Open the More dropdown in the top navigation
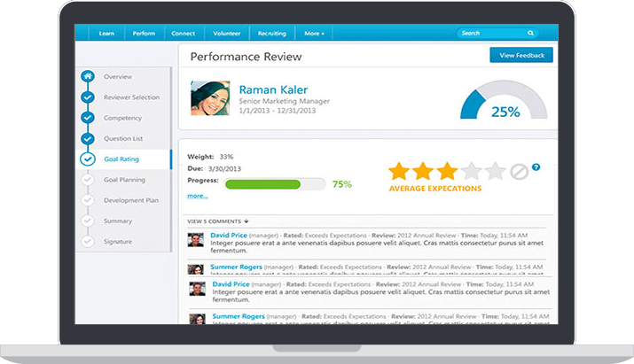This screenshot has width=634, height=364. click(x=314, y=34)
